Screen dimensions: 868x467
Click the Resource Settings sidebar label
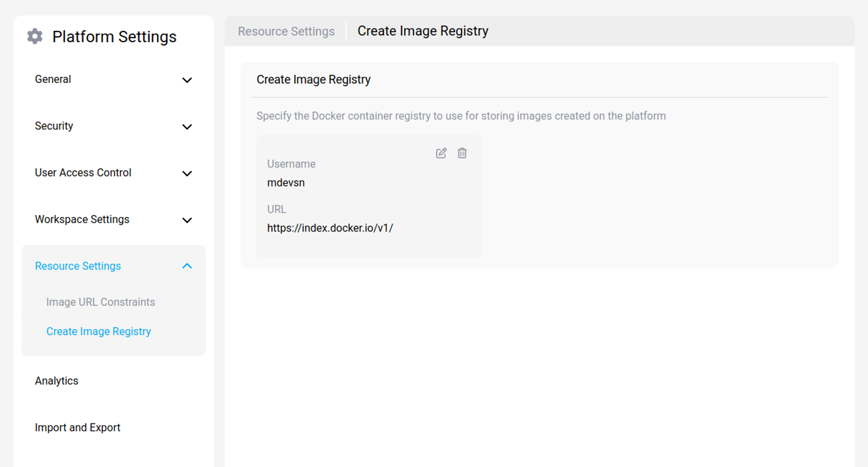[78, 266]
